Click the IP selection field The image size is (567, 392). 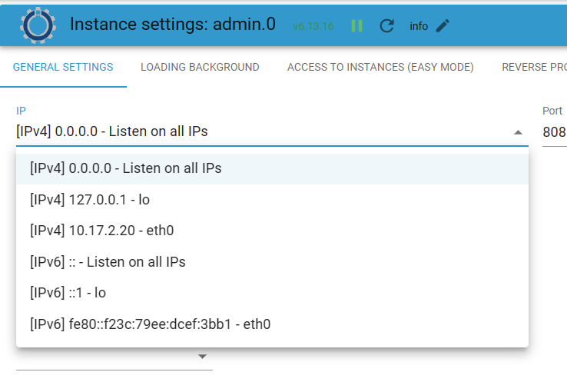261,132
